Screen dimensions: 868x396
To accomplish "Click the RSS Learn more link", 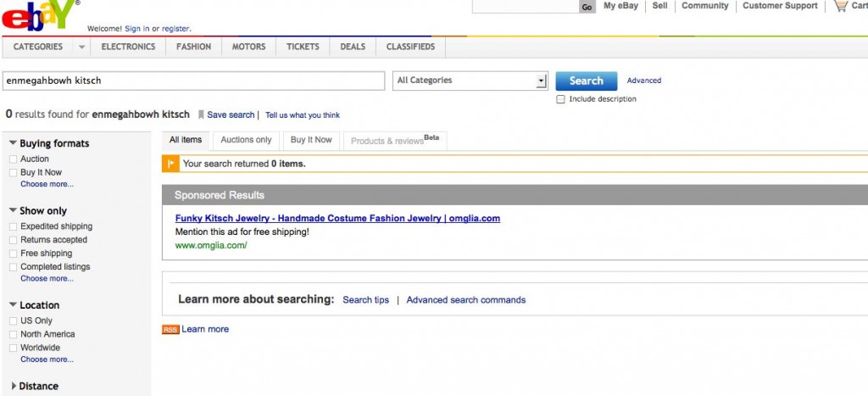I will [x=205, y=330].
